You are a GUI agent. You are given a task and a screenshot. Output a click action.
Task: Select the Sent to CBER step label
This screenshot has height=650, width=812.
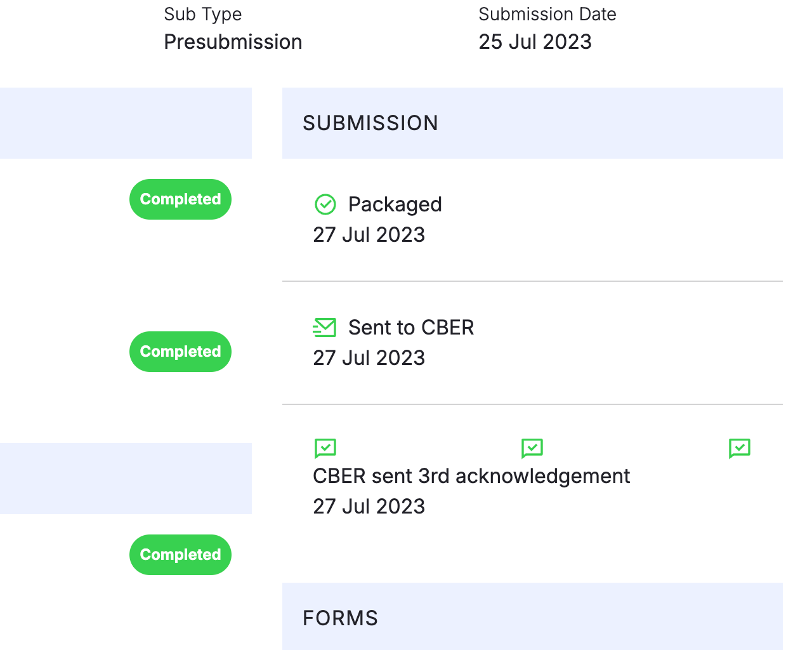coord(411,328)
